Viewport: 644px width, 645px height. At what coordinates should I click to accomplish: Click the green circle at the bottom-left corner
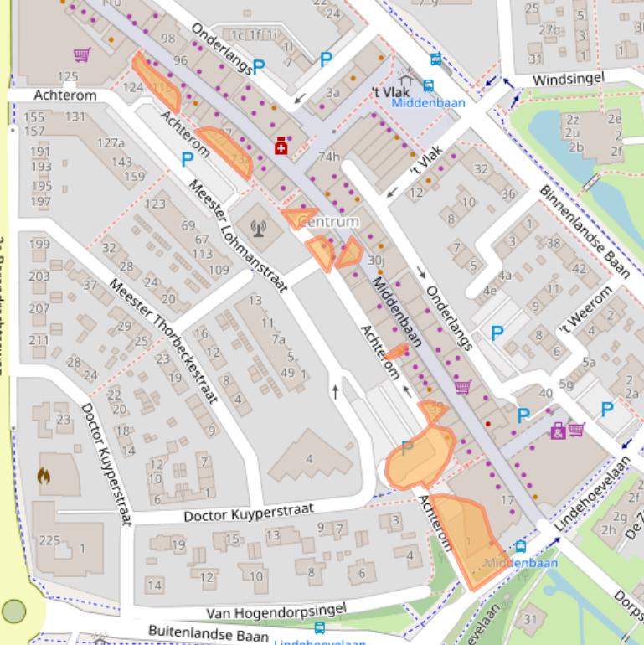point(14,611)
